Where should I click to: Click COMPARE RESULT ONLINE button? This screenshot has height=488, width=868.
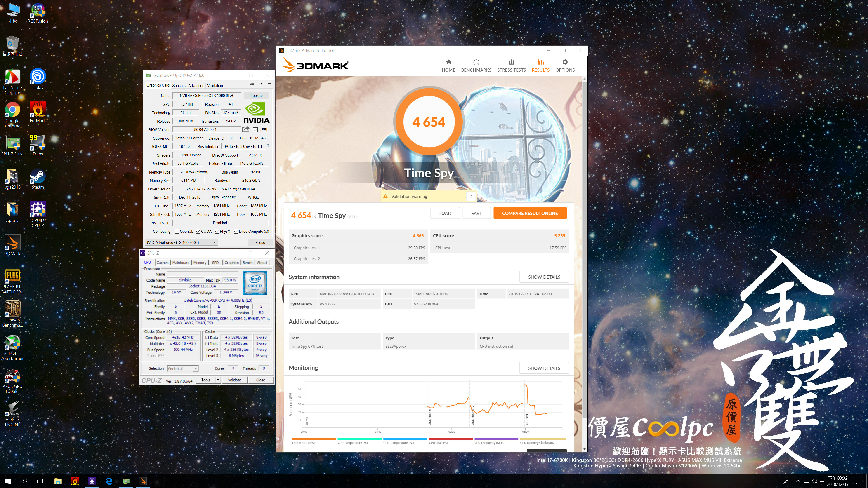pyautogui.click(x=530, y=213)
